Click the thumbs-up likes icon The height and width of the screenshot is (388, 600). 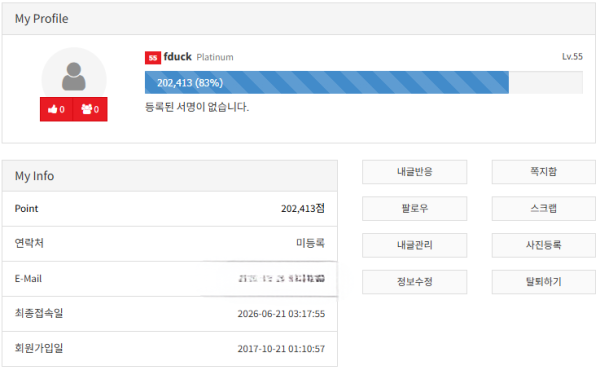tap(52, 109)
